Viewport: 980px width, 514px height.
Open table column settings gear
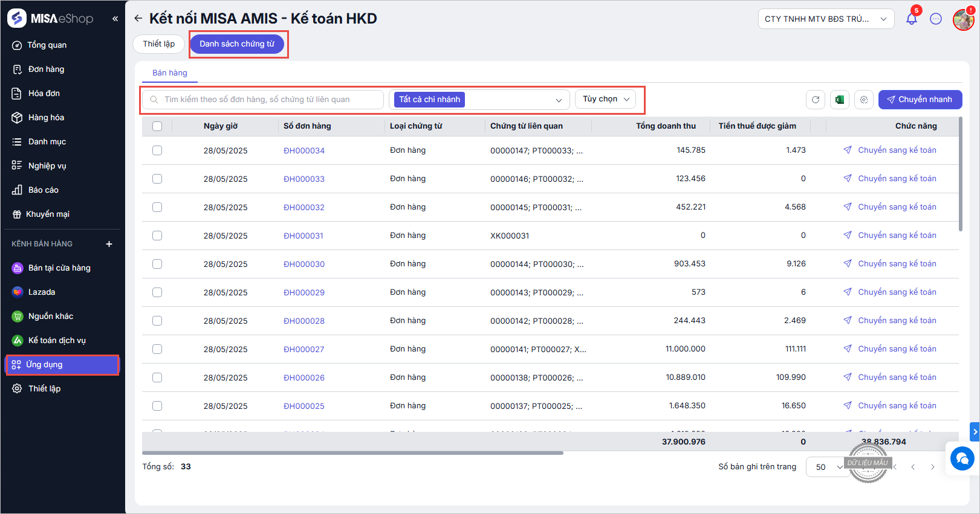[864, 100]
